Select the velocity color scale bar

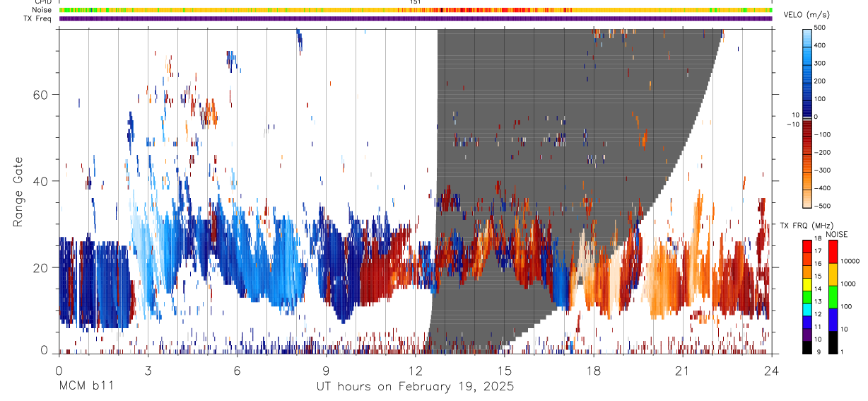(808, 117)
